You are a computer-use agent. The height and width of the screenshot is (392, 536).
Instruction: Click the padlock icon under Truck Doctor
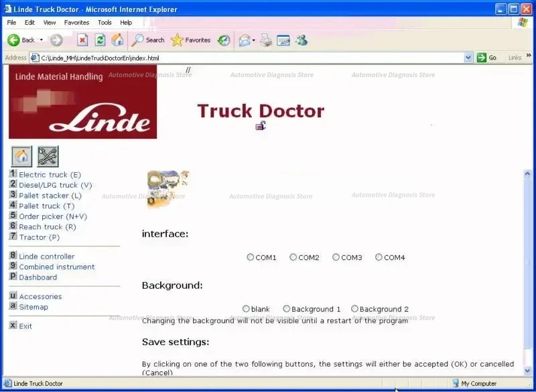tap(261, 126)
